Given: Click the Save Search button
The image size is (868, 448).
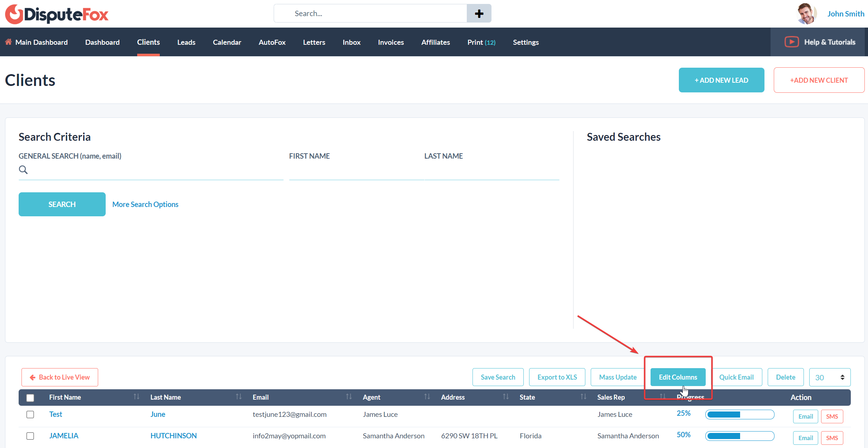Looking at the screenshot, I should click(498, 377).
